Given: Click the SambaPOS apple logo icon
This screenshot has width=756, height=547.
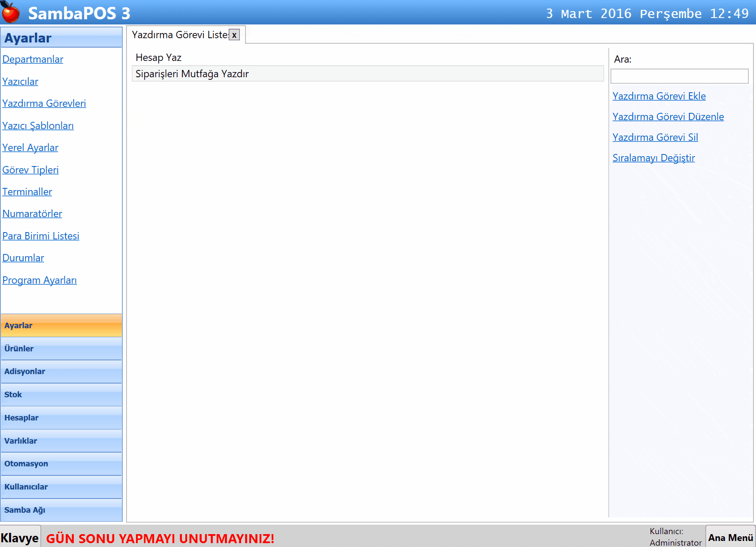Looking at the screenshot, I should click(x=11, y=12).
